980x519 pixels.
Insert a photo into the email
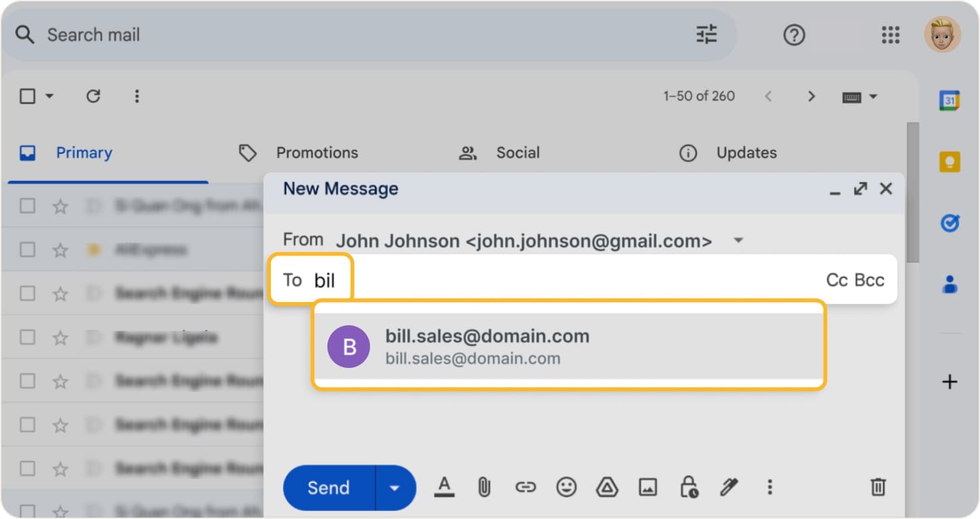point(648,488)
